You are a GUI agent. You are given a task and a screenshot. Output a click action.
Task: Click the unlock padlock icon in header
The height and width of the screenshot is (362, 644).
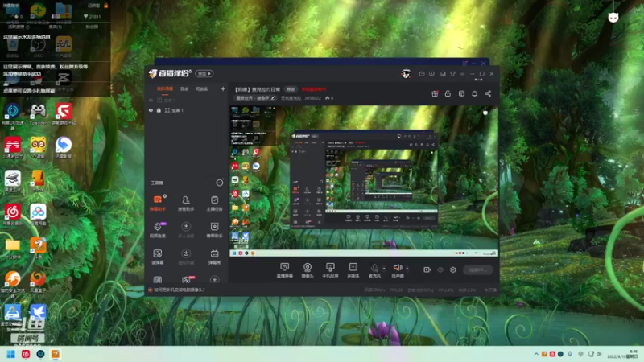pyautogui.click(x=448, y=93)
